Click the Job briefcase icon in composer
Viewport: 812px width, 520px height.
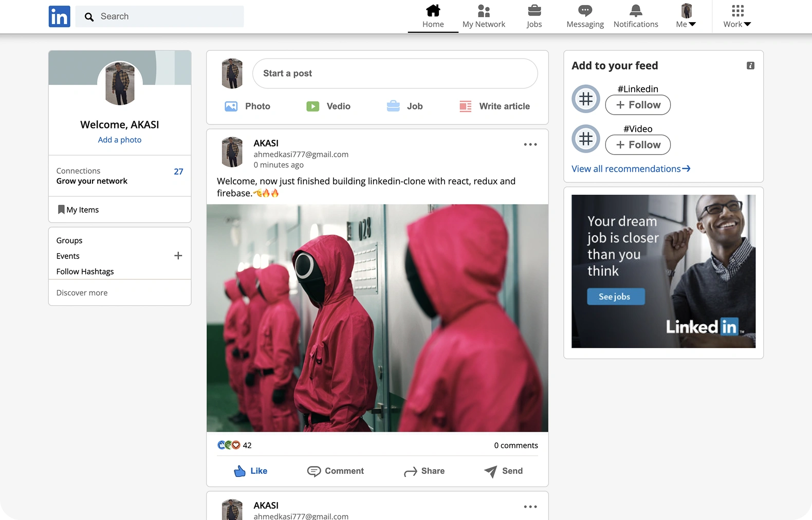[x=393, y=106]
